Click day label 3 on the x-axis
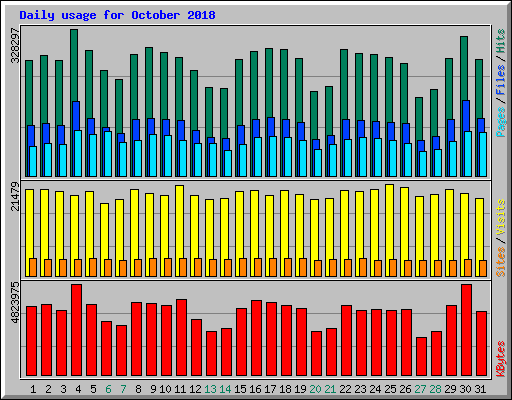The width and height of the screenshot is (512, 400). (x=63, y=389)
